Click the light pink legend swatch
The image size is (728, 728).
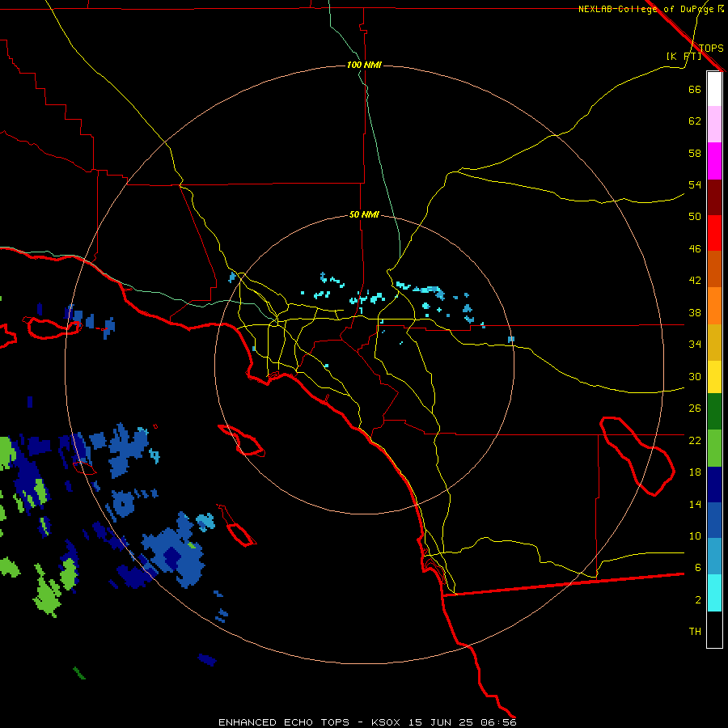[714, 125]
